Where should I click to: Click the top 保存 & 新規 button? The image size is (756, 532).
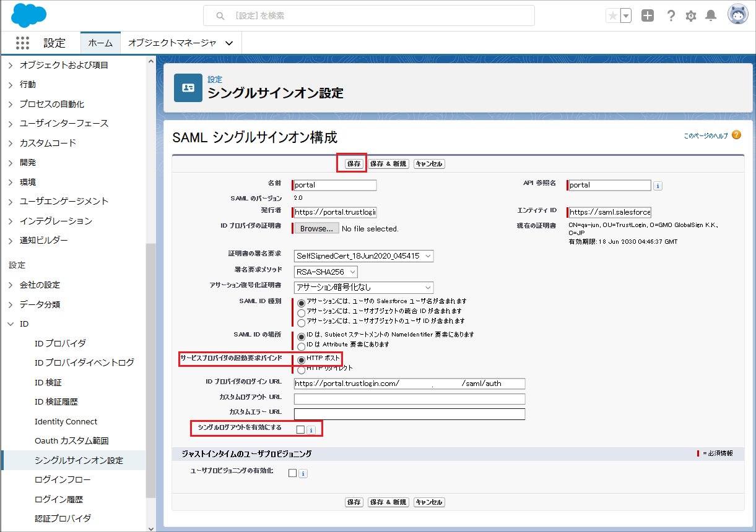pos(388,164)
